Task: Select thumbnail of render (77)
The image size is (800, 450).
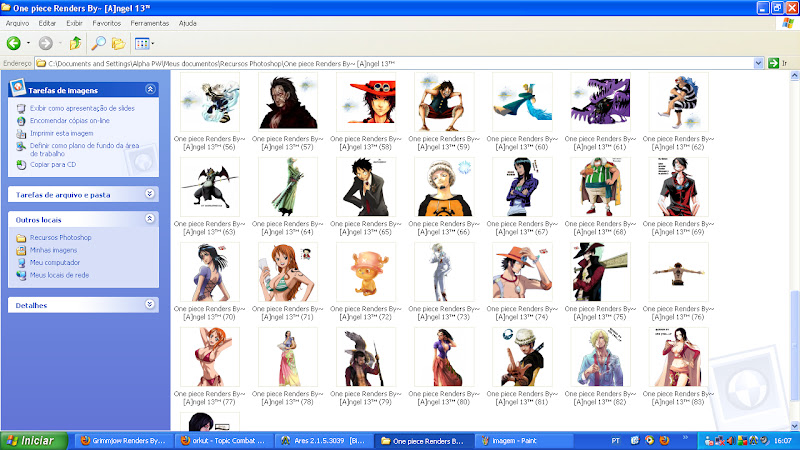Action: point(210,357)
